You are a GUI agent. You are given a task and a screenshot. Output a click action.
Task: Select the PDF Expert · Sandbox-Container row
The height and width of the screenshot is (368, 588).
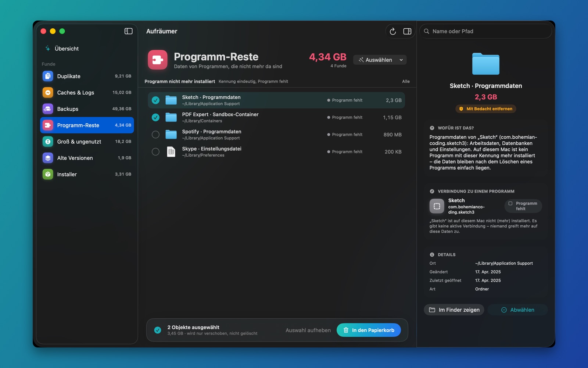[x=276, y=117]
